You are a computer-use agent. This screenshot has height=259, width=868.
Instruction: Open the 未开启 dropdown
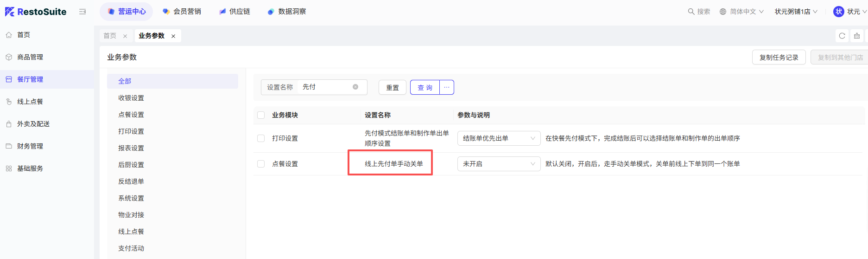[499, 164]
